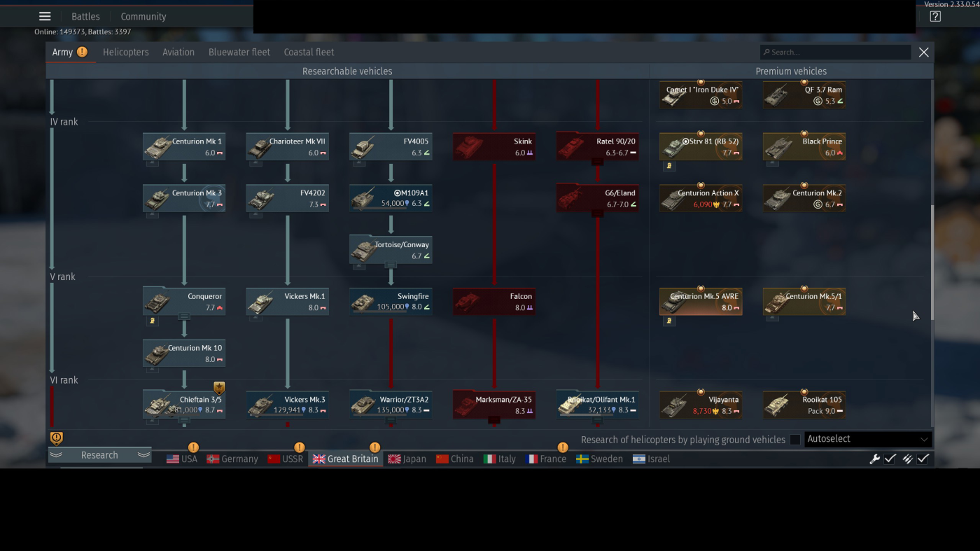Switch to the Aviation tab
This screenshot has height=551, width=980.
[178, 52]
